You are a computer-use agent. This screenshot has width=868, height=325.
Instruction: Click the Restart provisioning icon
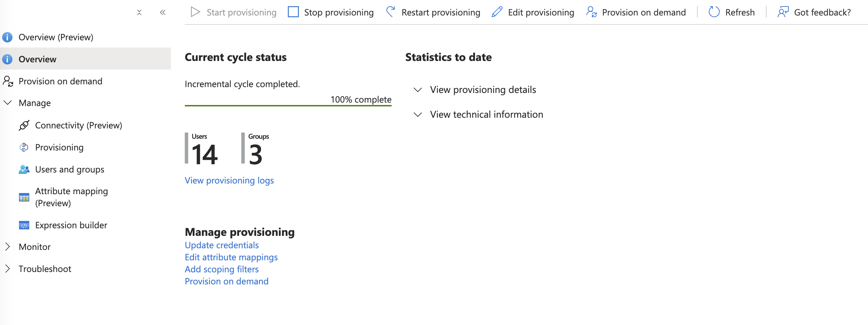(391, 11)
